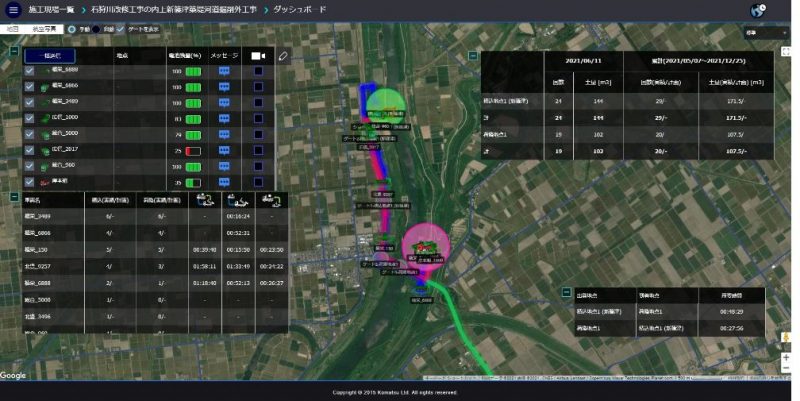
Task: Click the green truck icon in _2017 row
Action: click(44, 151)
